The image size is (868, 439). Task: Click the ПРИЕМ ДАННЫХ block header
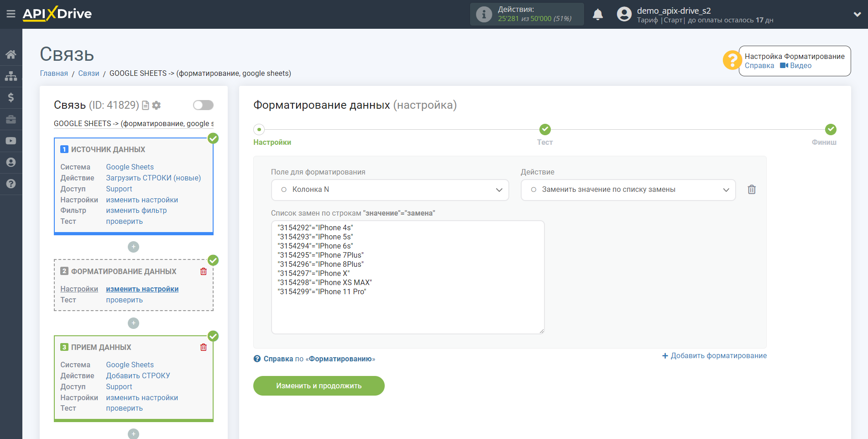(x=101, y=348)
